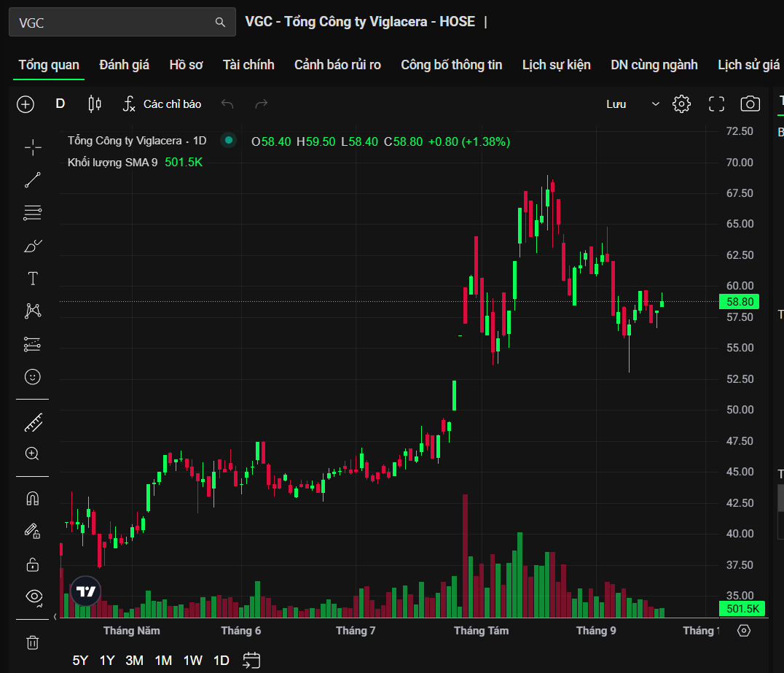Open chart settings gear icon
784x673 pixels.
tap(681, 104)
